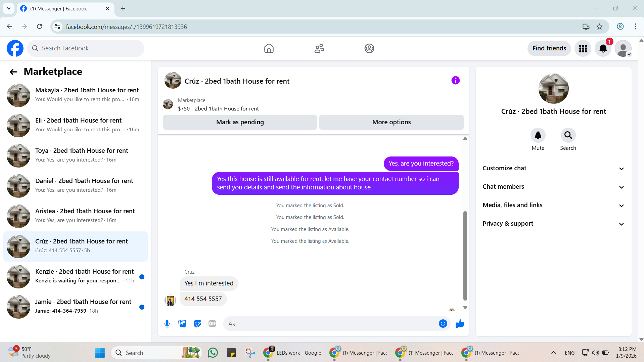
Task: Click the chat scroll down arrow
Action: pyautogui.click(x=465, y=307)
